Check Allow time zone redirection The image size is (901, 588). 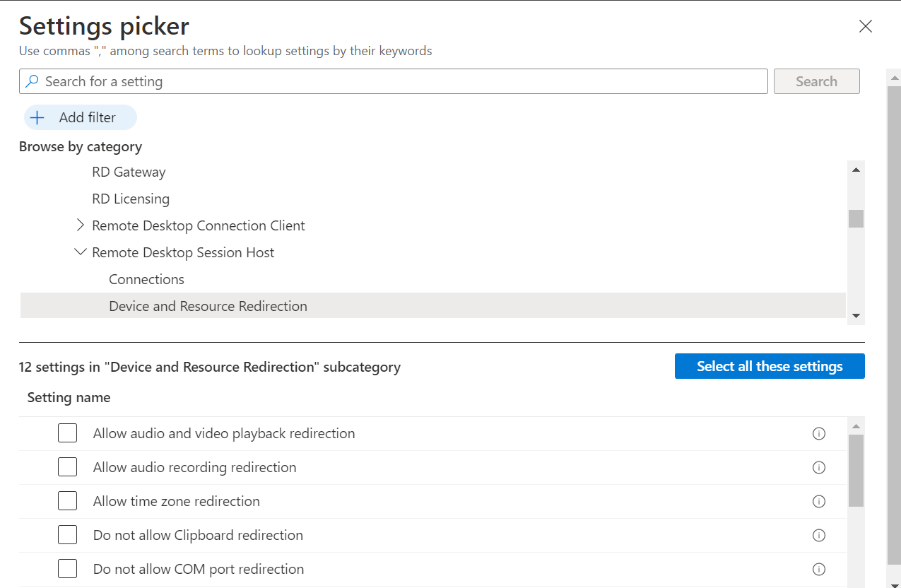67,501
